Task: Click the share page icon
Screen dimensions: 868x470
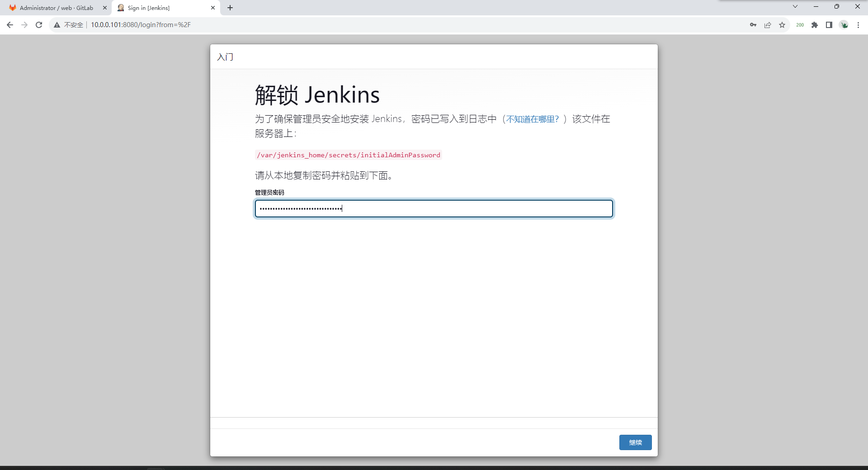Action: 768,25
